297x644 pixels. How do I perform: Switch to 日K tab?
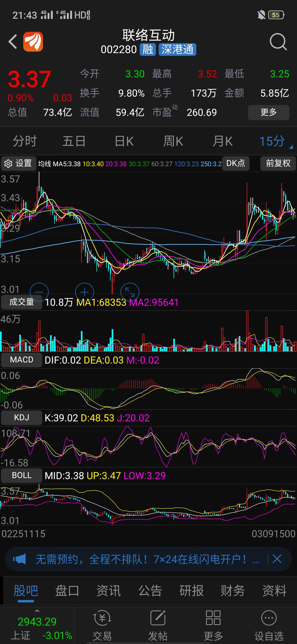pyautogui.click(x=124, y=141)
